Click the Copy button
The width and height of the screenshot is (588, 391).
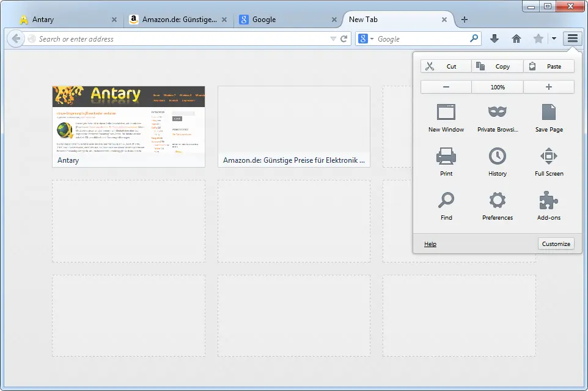pos(498,67)
